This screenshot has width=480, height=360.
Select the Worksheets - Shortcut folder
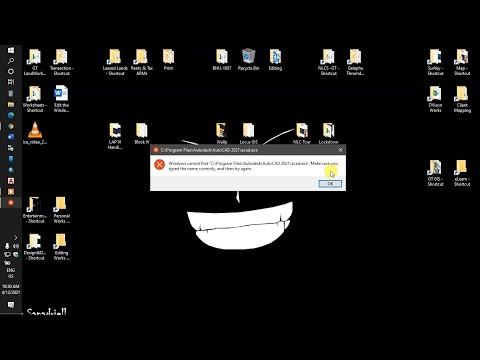35,99
